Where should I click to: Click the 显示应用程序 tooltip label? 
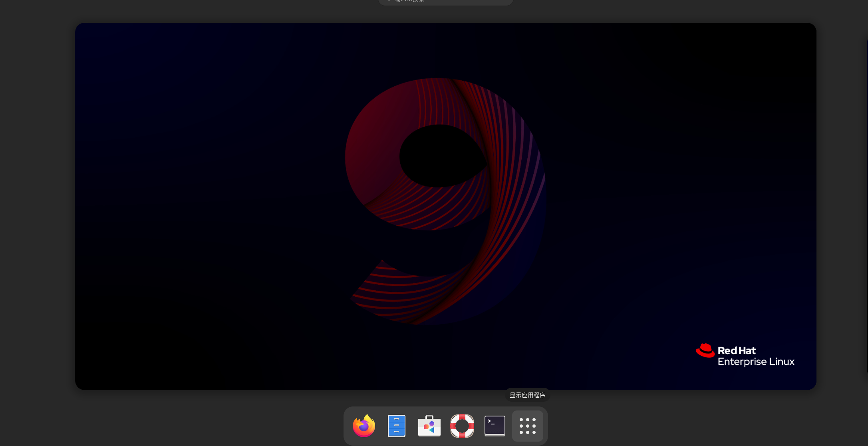[527, 395]
